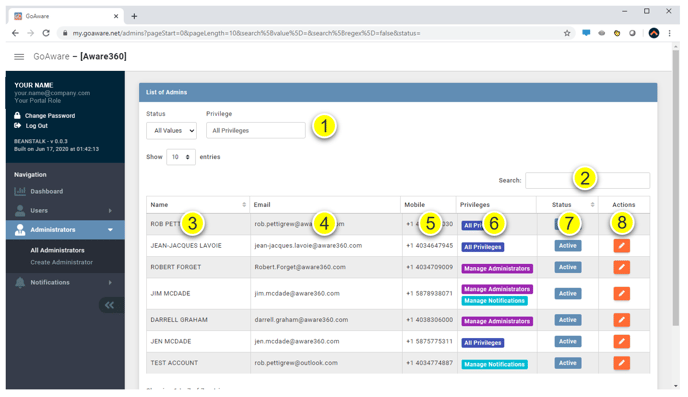
Task: Expand the Users submenu arrow
Action: (x=110, y=211)
